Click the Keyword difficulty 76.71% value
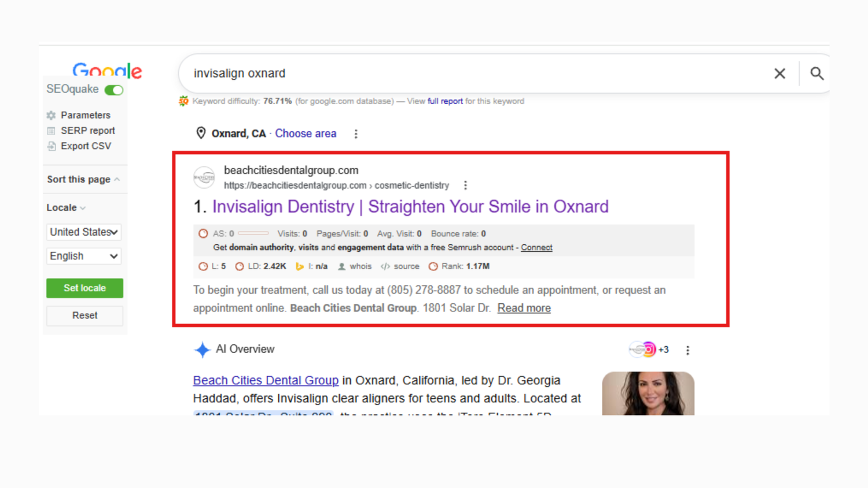The width and height of the screenshot is (868, 488). click(x=277, y=101)
